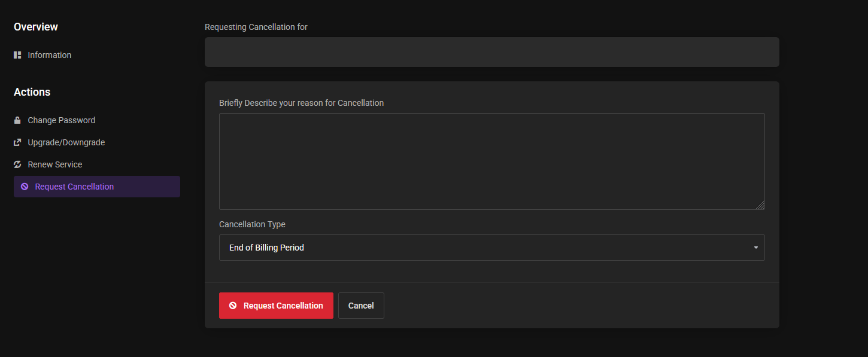Select End of Billing Period option text
Image resolution: width=868 pixels, height=357 pixels.
click(x=266, y=248)
